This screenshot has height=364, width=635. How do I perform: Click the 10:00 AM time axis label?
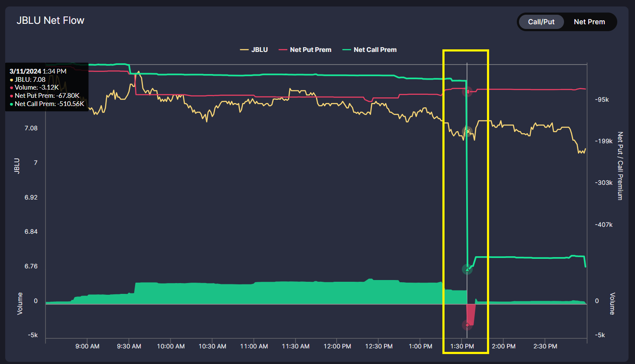coord(171,346)
